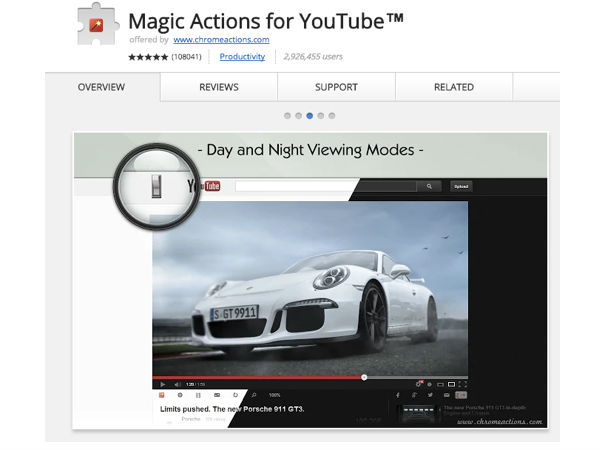Click the "Limits pushed. The new Porsche 911 GT3." title

pos(232,409)
